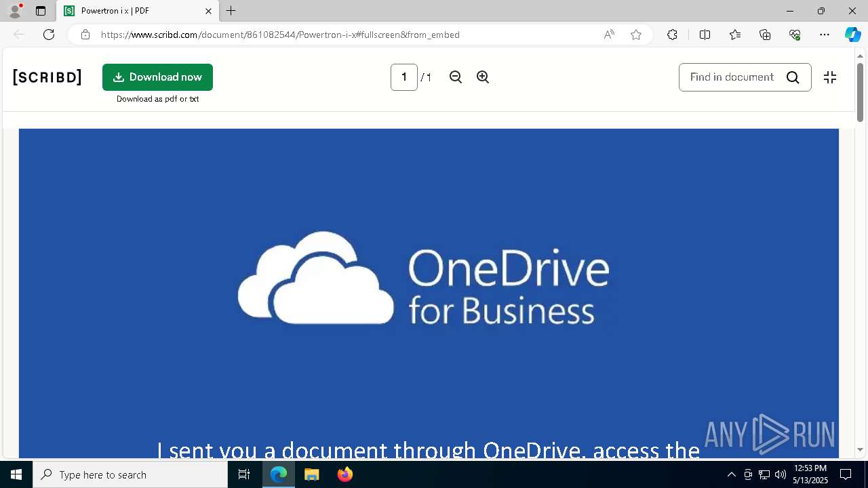Click the SCRIBD logo

[47, 77]
